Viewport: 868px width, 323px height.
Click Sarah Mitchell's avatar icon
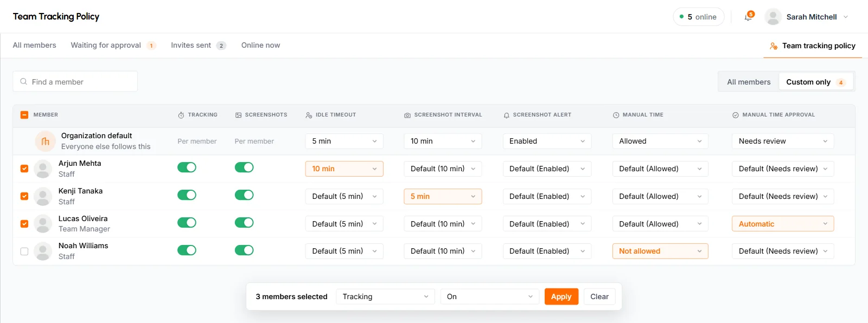tap(773, 17)
